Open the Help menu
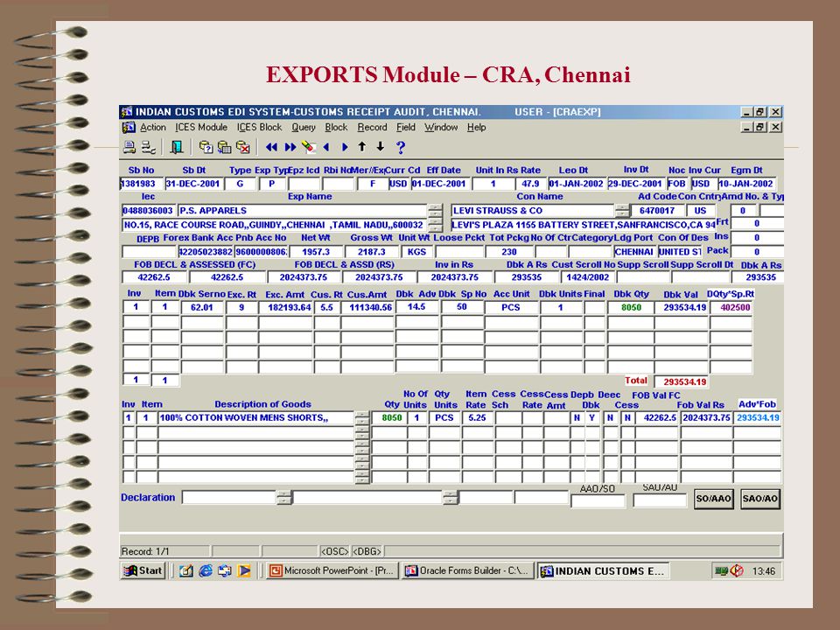The height and width of the screenshot is (630, 840). click(x=476, y=128)
